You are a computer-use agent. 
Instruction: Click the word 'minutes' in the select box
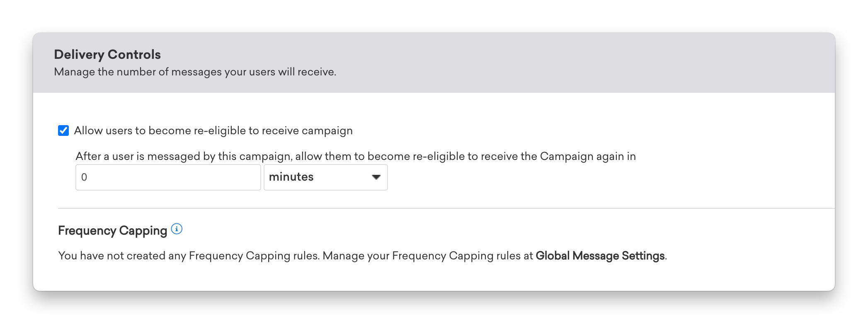click(291, 177)
